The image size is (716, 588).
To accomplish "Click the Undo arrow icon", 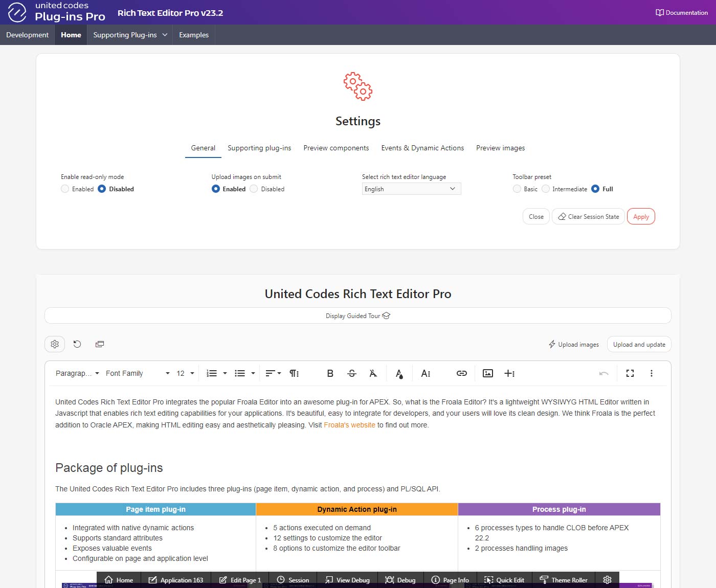I will (x=604, y=373).
